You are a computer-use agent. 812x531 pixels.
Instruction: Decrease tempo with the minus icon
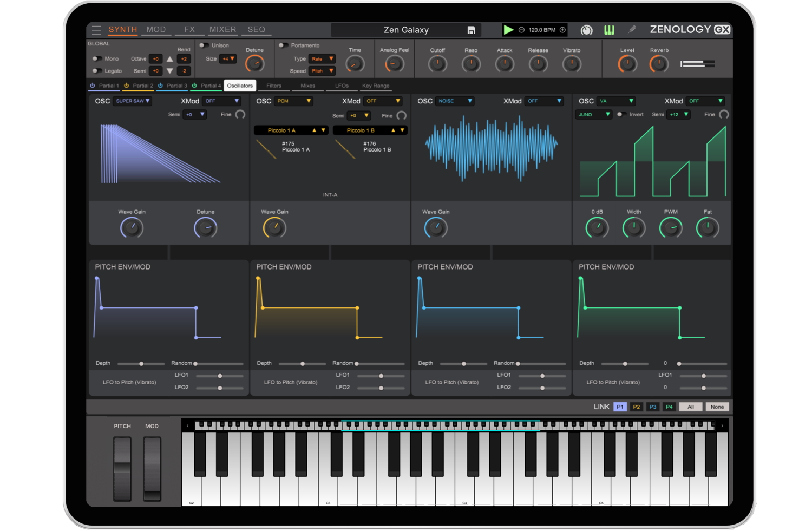pyautogui.click(x=521, y=30)
